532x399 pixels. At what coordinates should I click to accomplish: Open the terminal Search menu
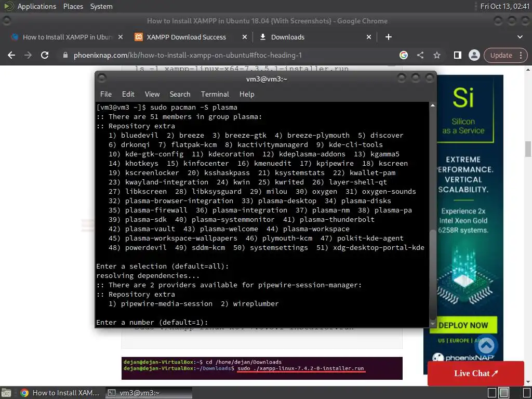pyautogui.click(x=180, y=95)
